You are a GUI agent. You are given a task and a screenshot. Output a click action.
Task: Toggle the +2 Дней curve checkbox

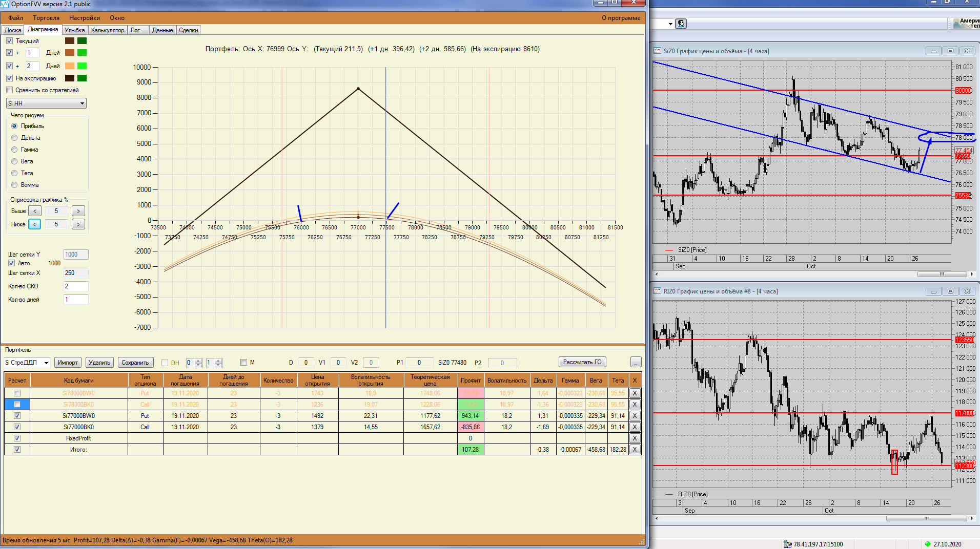point(10,66)
